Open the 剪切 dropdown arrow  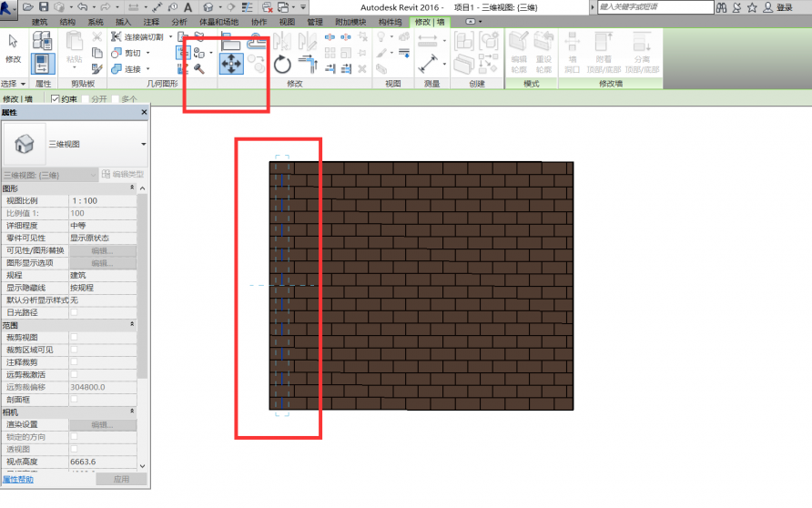tap(148, 53)
